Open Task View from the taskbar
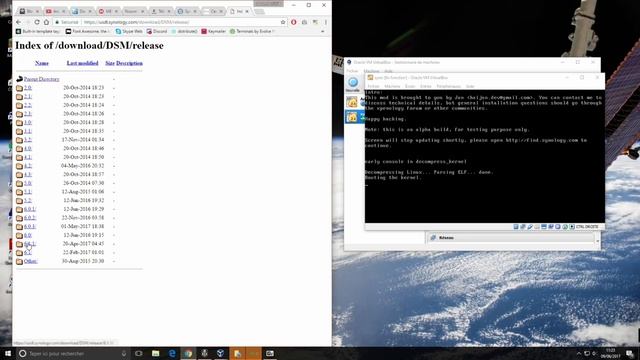The height and width of the screenshot is (360, 640). (139, 353)
